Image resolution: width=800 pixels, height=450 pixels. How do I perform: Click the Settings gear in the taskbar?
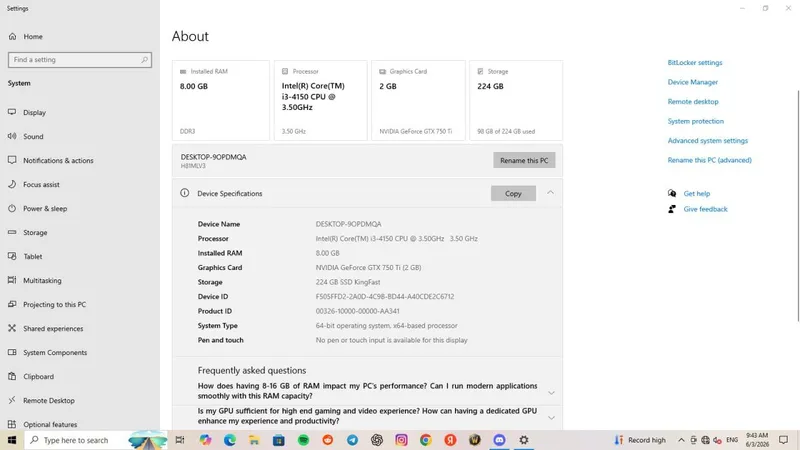(x=523, y=440)
